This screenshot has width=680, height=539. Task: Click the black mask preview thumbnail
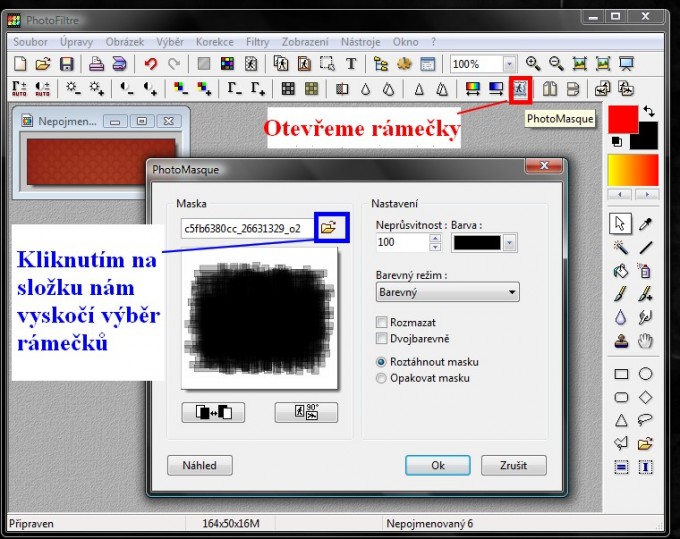[259, 318]
